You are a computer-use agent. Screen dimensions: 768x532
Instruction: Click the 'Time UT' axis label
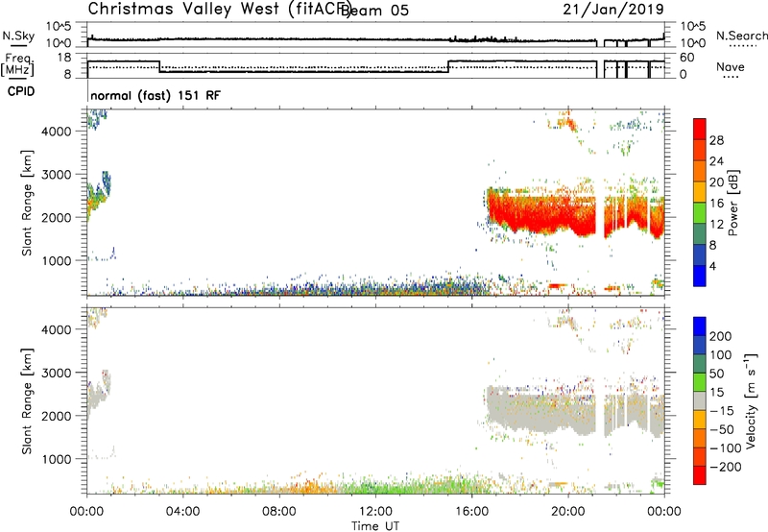coord(375,526)
